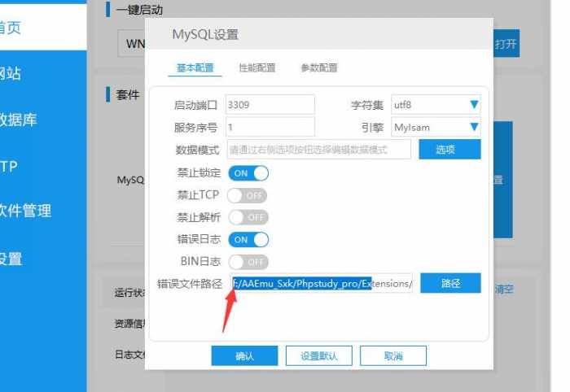
Task: Expand the 引擎 MyIsam dropdown
Action: (x=436, y=127)
